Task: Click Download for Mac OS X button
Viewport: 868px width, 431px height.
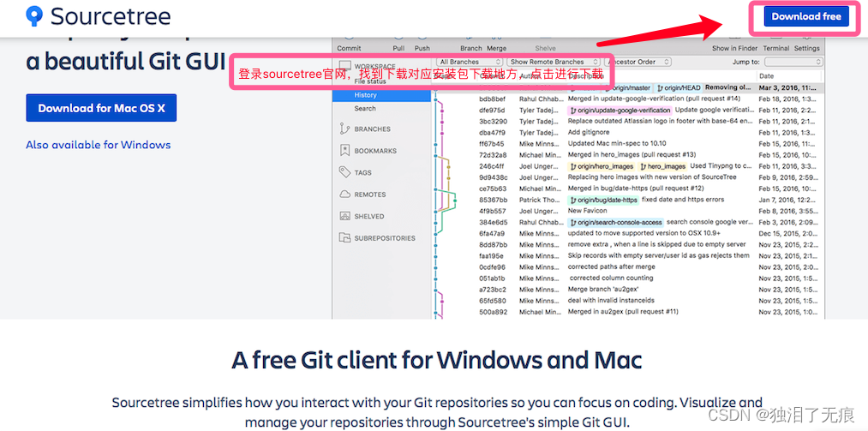Action: click(x=101, y=108)
